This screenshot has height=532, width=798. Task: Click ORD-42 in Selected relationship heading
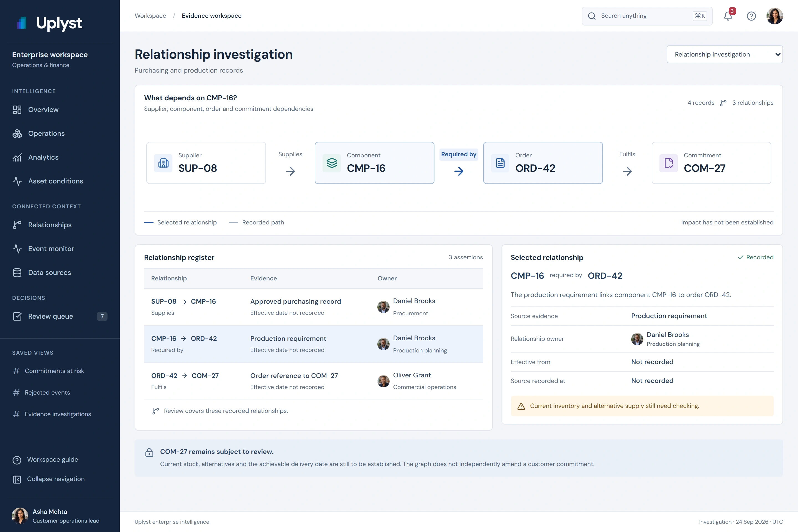[605, 276]
